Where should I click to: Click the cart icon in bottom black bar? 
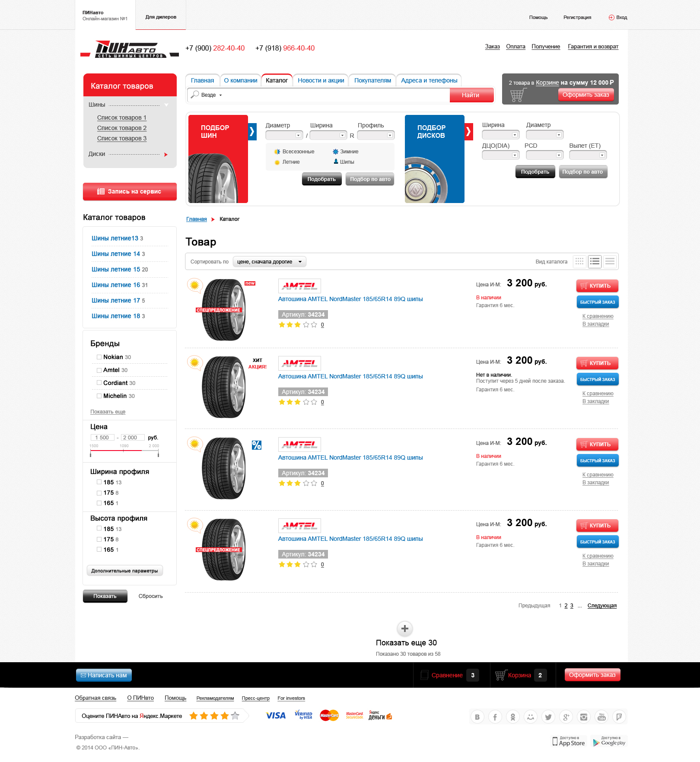[501, 675]
